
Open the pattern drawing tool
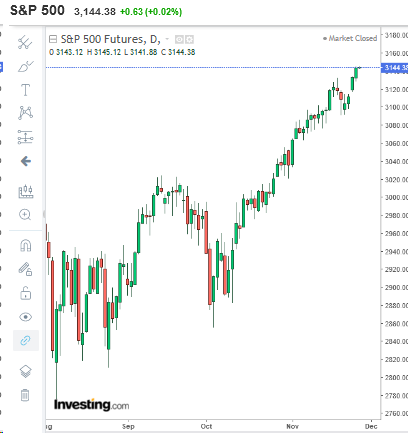click(25, 113)
